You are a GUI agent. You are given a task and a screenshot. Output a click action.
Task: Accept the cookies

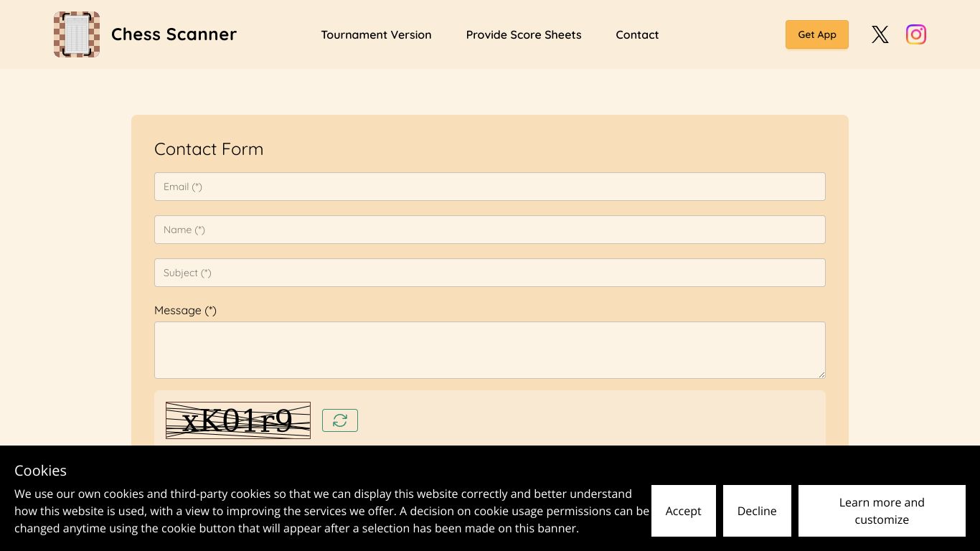pyautogui.click(x=683, y=511)
